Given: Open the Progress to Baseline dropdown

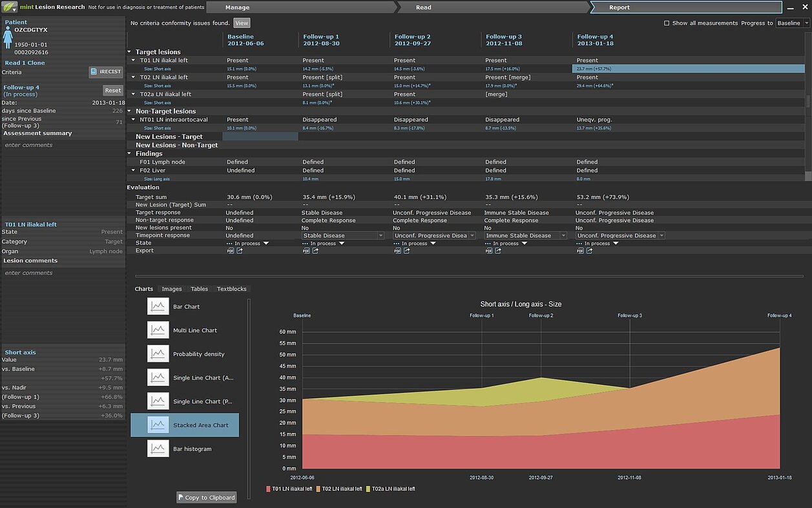Looking at the screenshot, I should tap(792, 23).
